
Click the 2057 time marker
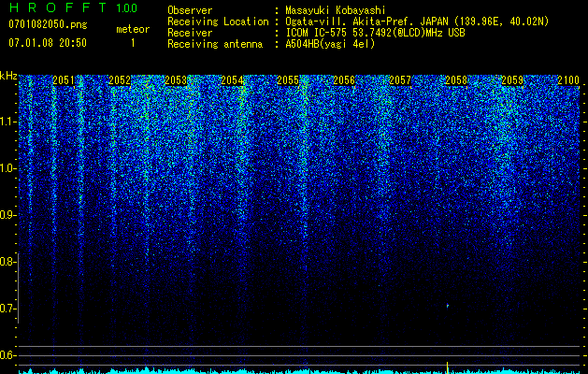tap(400, 79)
